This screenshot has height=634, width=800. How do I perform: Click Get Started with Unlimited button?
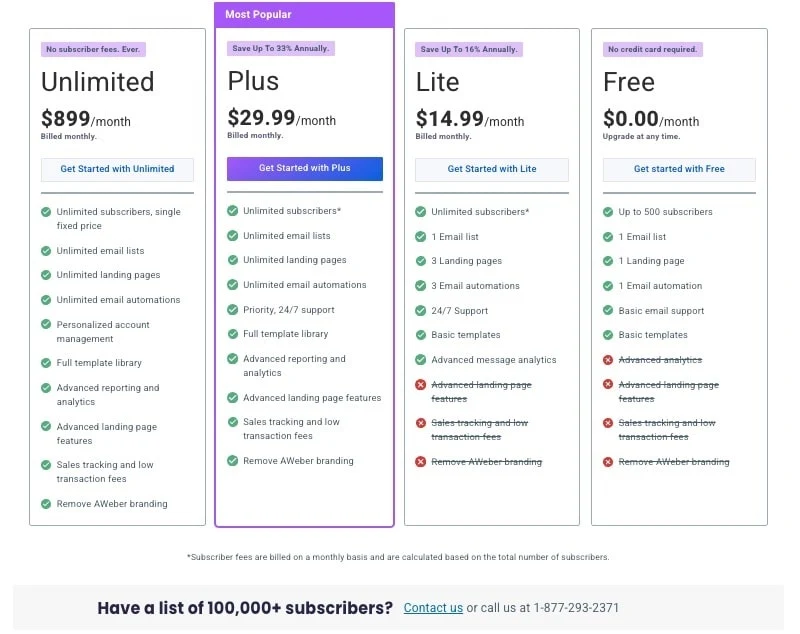point(117,169)
